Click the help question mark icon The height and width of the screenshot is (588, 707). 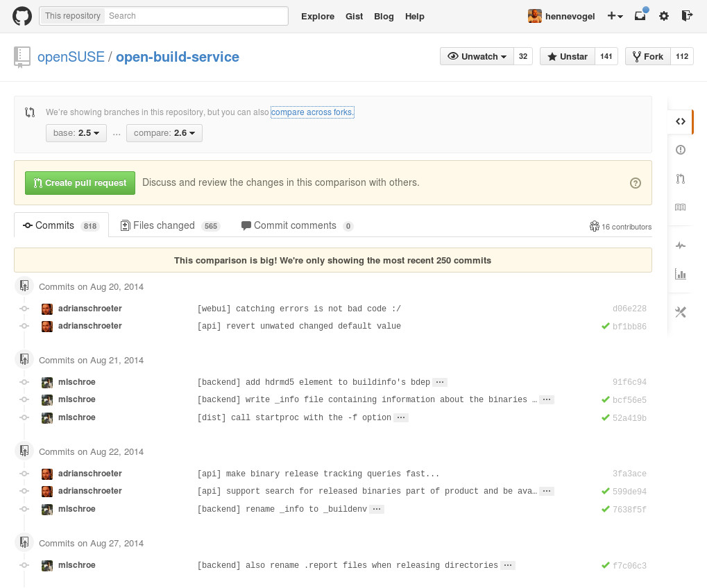[635, 183]
